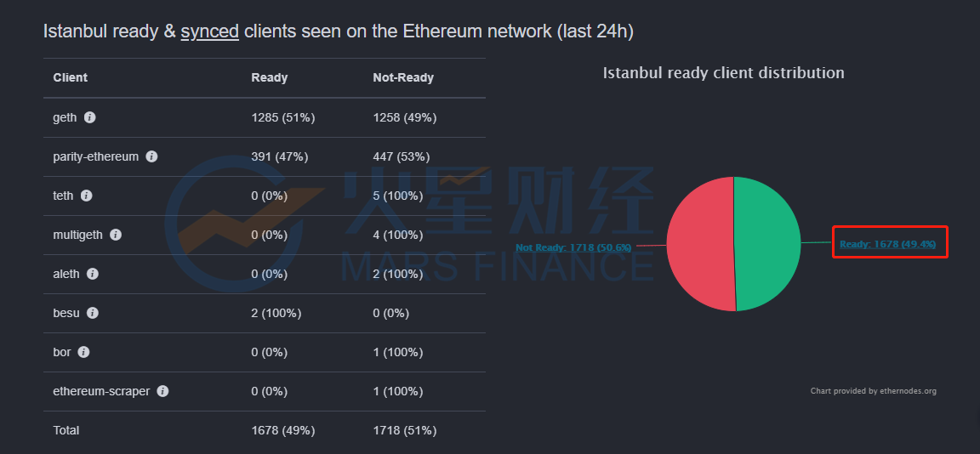Click the info icon next to geth
This screenshot has width=980, height=454.
[x=90, y=117]
